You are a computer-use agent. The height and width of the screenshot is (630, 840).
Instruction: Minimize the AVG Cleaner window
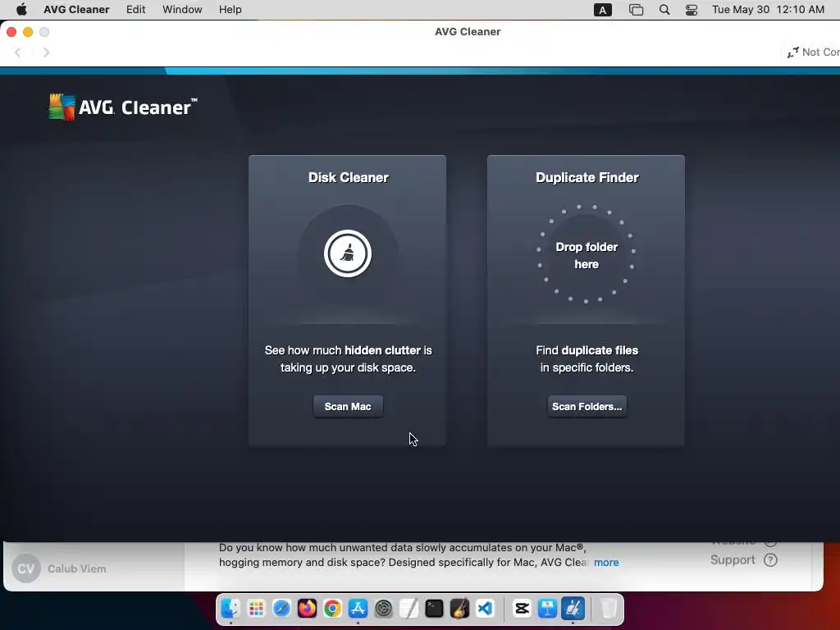28,32
